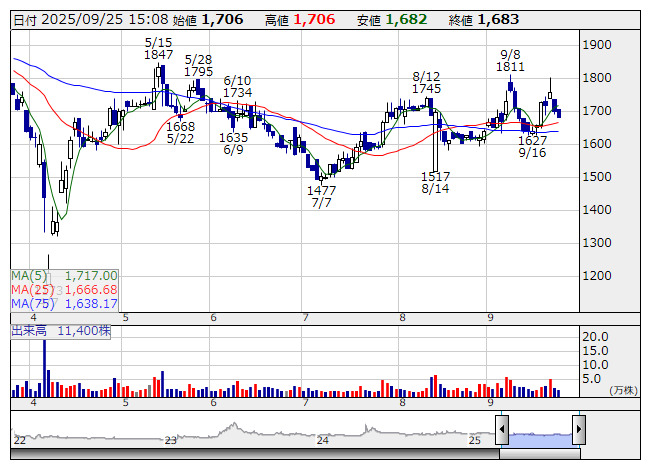The height and width of the screenshot is (470, 653).
Task: Click the 9/8 high label 1811
Action: coord(510,66)
